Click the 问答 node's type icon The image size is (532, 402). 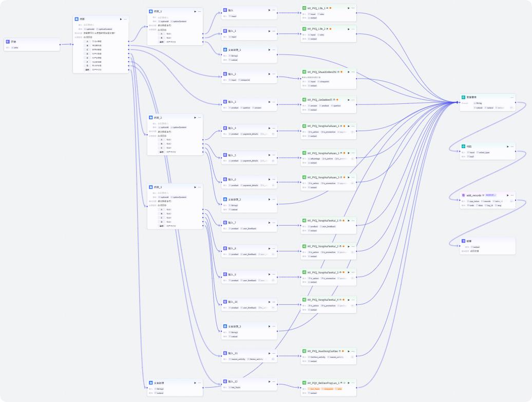[x=77, y=19]
